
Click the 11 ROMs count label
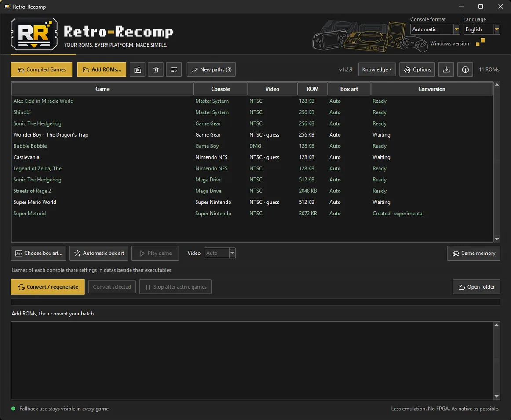[489, 70]
